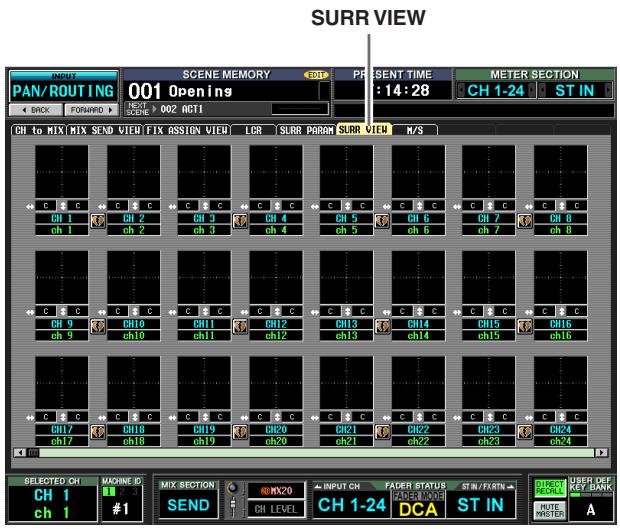
Task: Toggle pairing heart icon between CH21 and CH22
Action: [382, 432]
